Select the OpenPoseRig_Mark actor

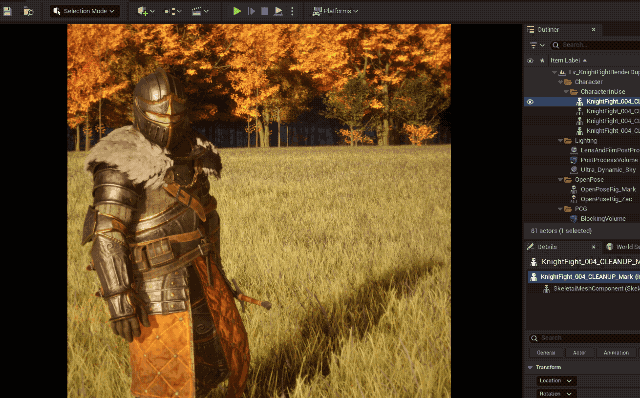(x=608, y=189)
